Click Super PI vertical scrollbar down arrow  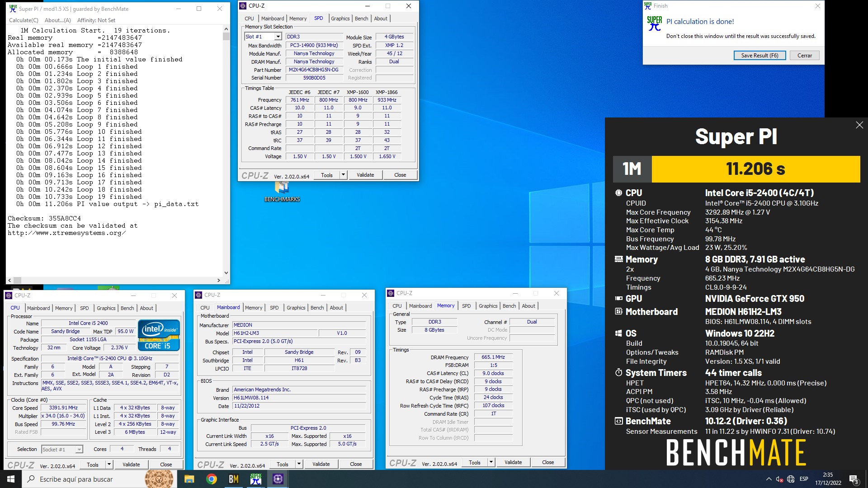tap(226, 273)
